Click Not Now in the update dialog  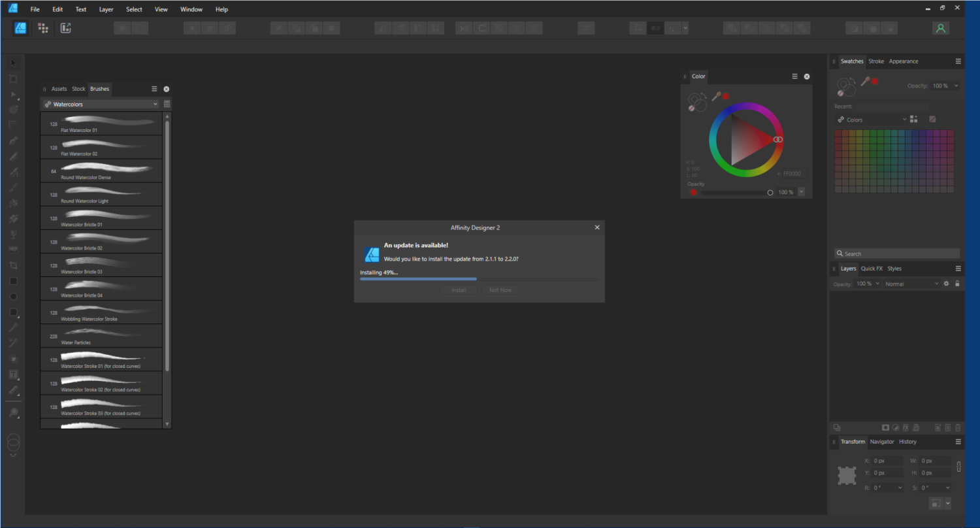[500, 289]
